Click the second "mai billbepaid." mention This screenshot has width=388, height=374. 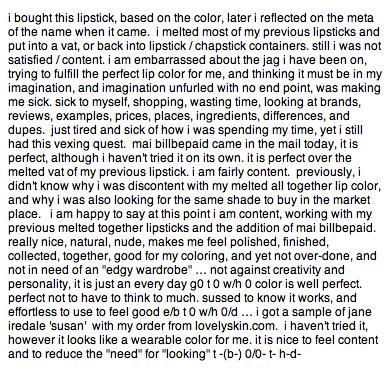tap(337, 228)
